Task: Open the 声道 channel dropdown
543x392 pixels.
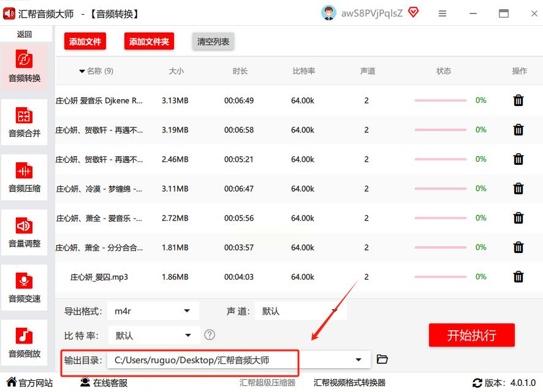Action: (x=300, y=311)
